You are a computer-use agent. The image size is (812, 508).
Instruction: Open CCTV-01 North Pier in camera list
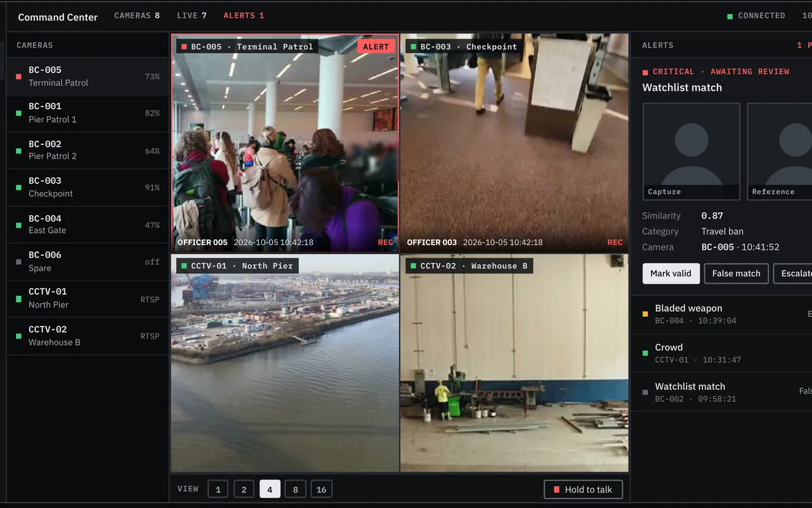click(x=88, y=298)
